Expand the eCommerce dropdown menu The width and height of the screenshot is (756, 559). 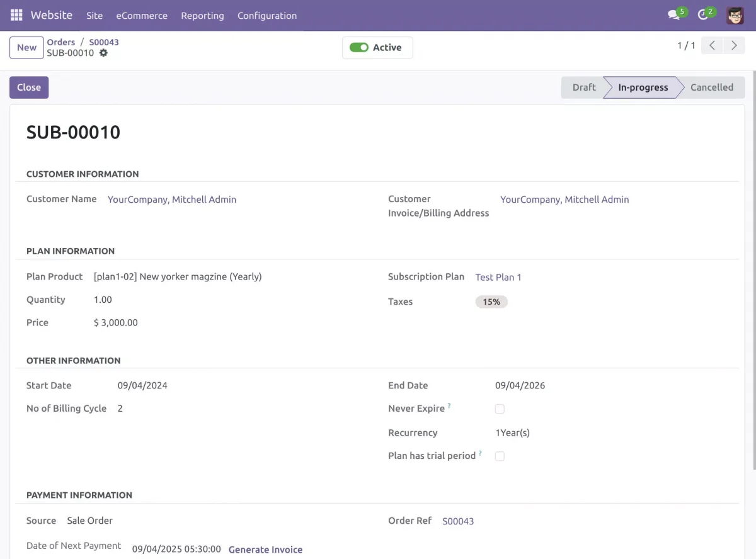(x=142, y=16)
